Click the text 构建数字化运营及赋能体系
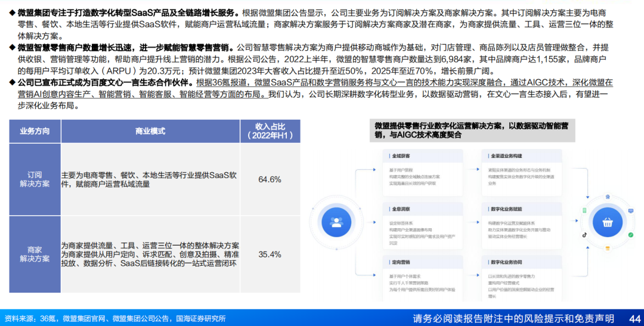Image resolution: width=644 pixels, height=326 pixels. 512,223
